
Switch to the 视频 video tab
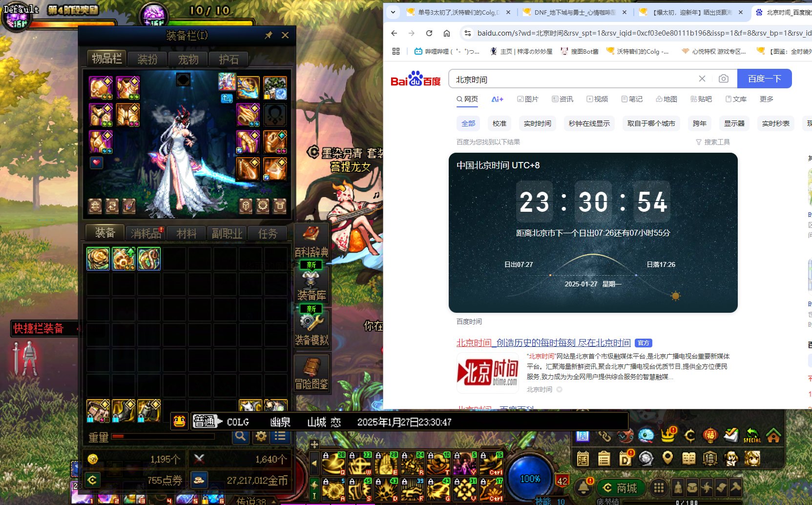coord(597,99)
